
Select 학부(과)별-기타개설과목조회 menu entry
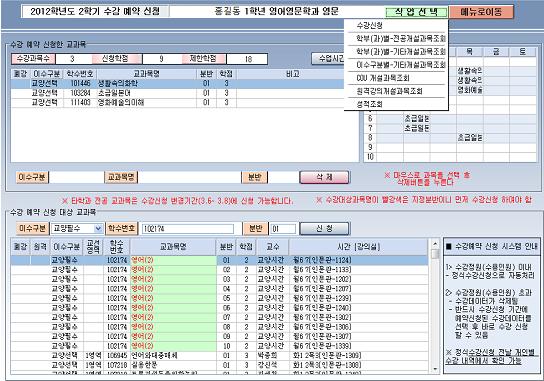pyautogui.click(x=400, y=52)
